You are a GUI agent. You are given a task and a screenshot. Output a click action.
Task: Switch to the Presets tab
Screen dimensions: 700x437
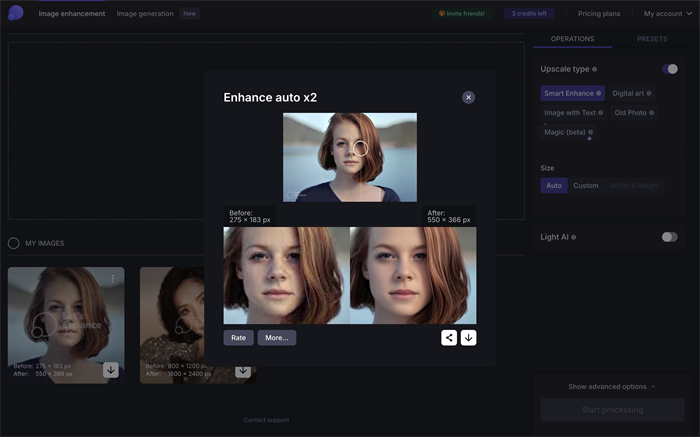pyautogui.click(x=652, y=39)
